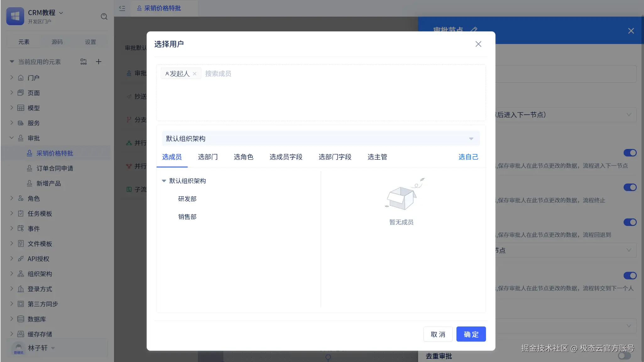644x362 pixels.
Task: Collapse the 审批 tree item
Action: (12, 138)
